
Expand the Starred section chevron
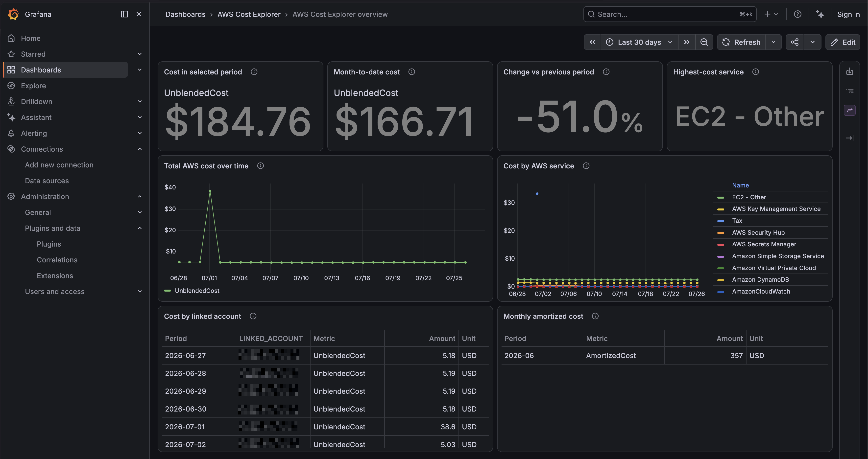[x=140, y=54]
